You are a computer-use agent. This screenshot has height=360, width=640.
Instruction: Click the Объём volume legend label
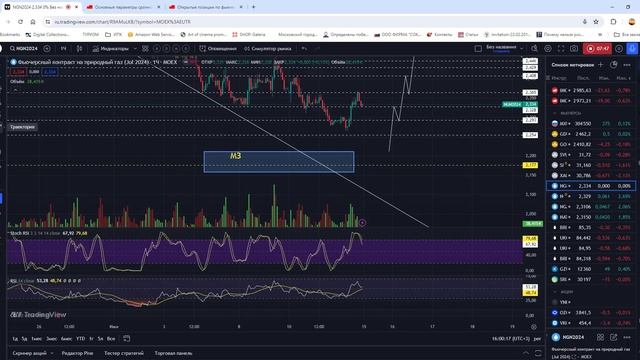click(17, 82)
